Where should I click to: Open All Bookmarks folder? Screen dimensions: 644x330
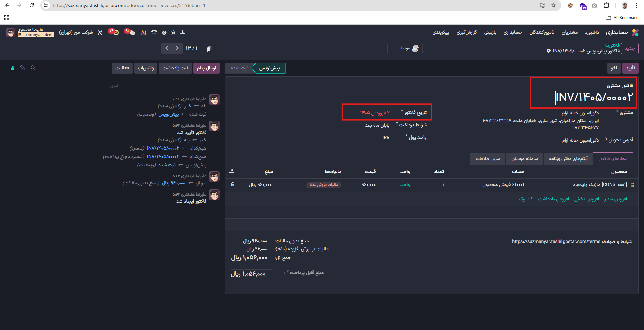point(623,18)
